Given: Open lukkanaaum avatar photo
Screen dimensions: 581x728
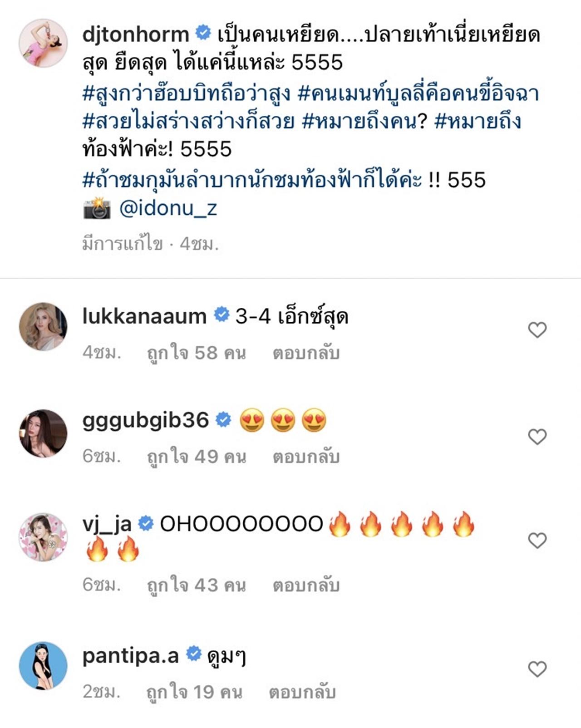Looking at the screenshot, I should [x=43, y=327].
